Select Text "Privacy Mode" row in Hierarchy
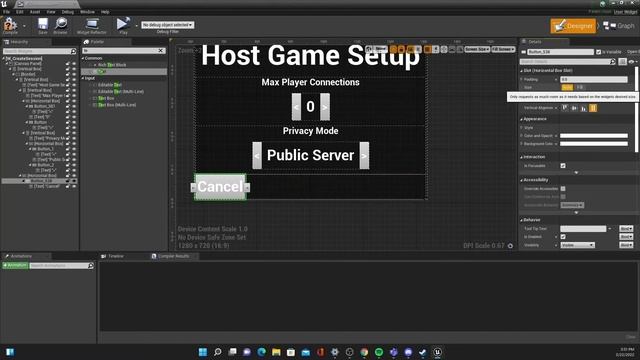 tap(48, 138)
